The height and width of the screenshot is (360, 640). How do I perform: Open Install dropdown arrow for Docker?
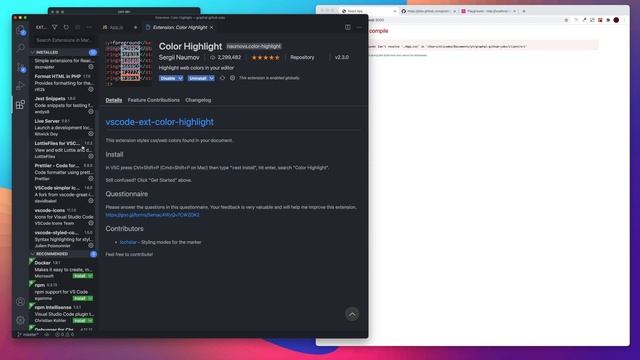[x=90, y=276]
